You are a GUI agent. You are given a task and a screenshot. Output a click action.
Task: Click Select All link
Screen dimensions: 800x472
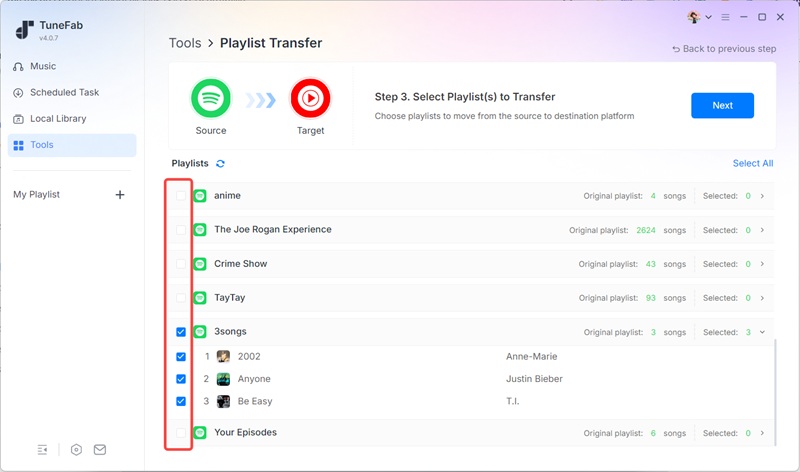pos(753,163)
